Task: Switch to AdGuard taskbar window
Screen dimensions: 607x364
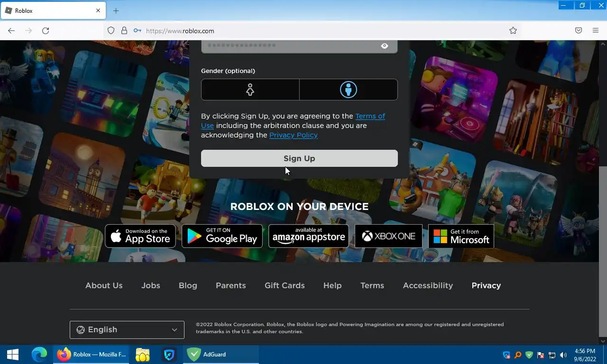Action: (221, 355)
